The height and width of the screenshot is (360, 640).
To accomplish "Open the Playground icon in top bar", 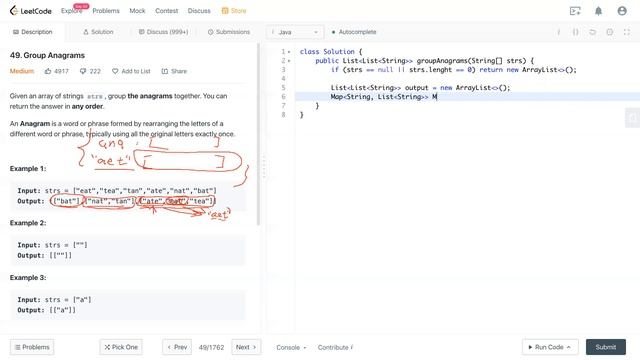I will (575, 11).
